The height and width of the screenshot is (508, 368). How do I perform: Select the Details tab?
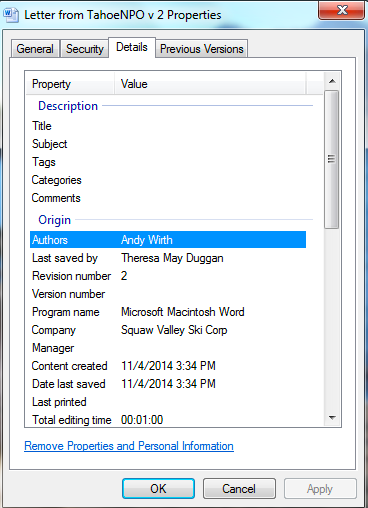coord(132,47)
